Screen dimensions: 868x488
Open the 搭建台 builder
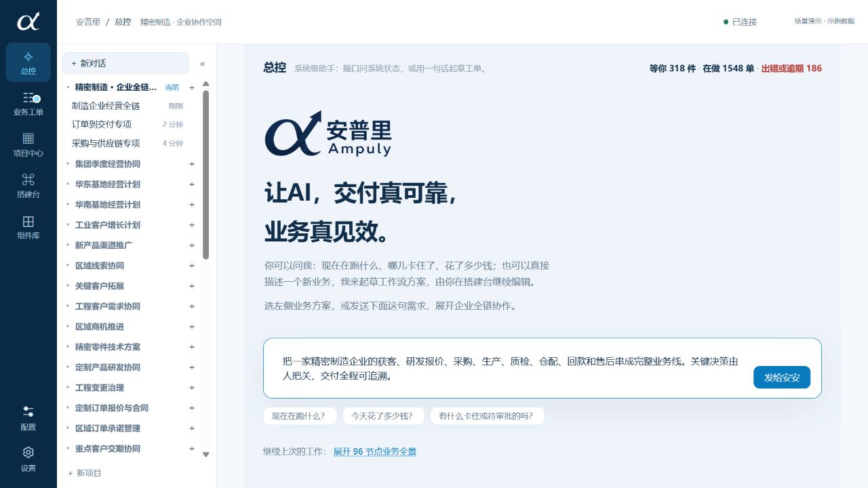(x=28, y=186)
